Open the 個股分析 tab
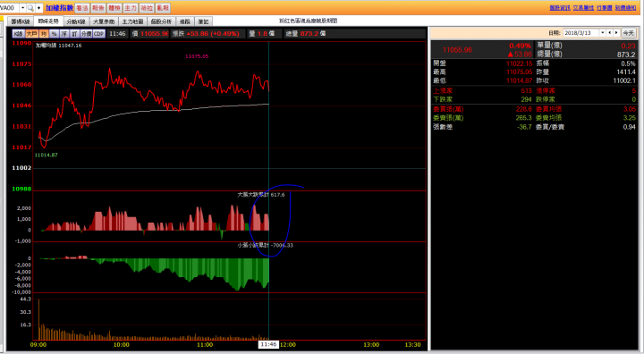 [x=161, y=21]
